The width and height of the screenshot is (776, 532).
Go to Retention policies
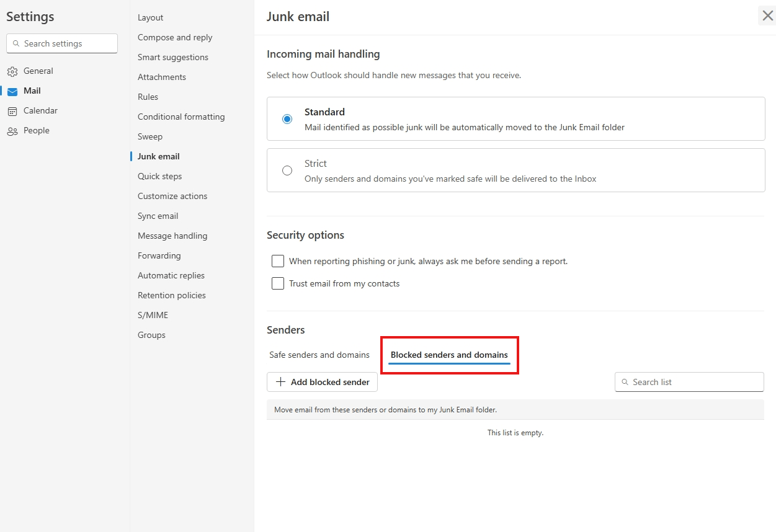pos(172,295)
